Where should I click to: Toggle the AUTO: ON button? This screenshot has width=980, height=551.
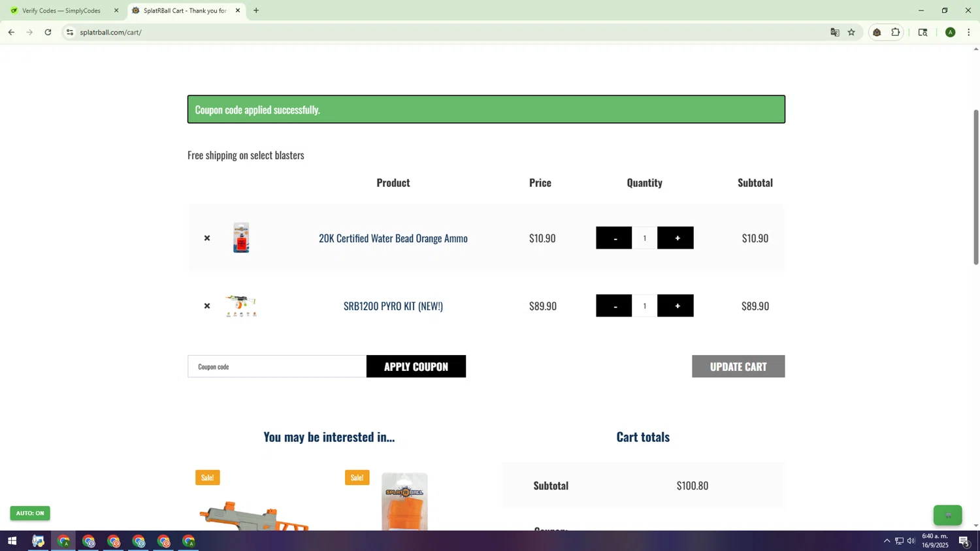30,513
